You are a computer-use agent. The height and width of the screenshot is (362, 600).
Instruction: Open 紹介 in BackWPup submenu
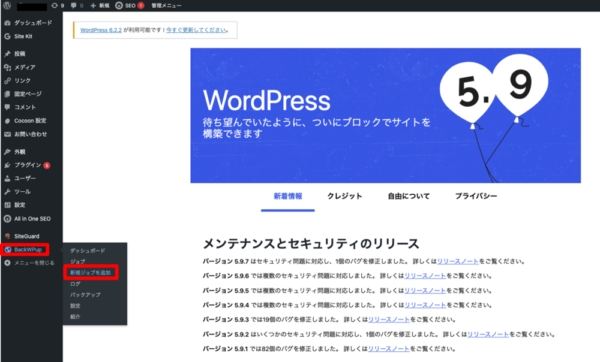point(75,317)
